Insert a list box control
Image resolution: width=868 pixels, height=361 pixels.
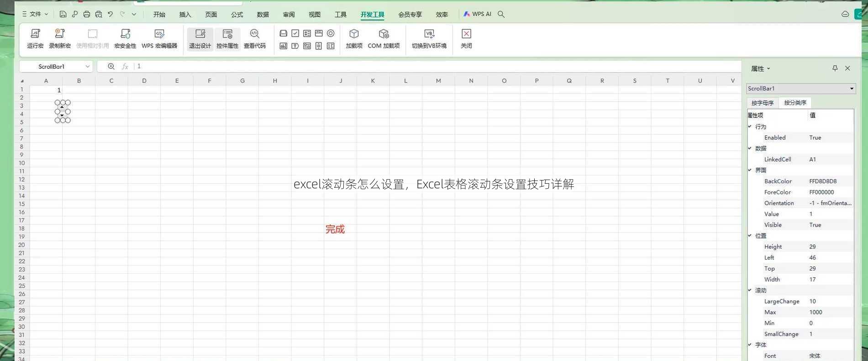point(307,33)
